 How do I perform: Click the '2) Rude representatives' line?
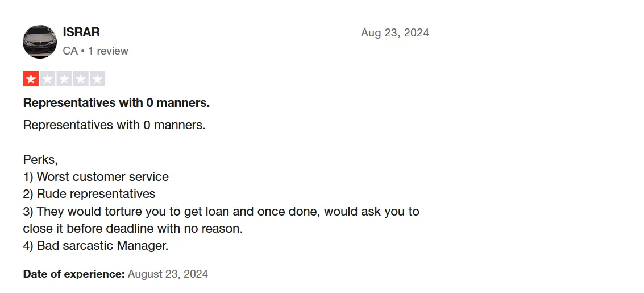tap(89, 193)
